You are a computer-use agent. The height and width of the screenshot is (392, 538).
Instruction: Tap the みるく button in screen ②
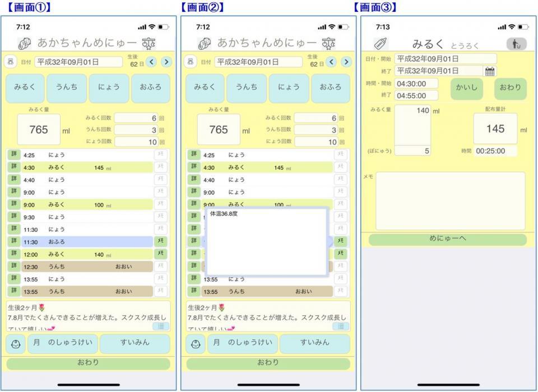[x=205, y=88]
